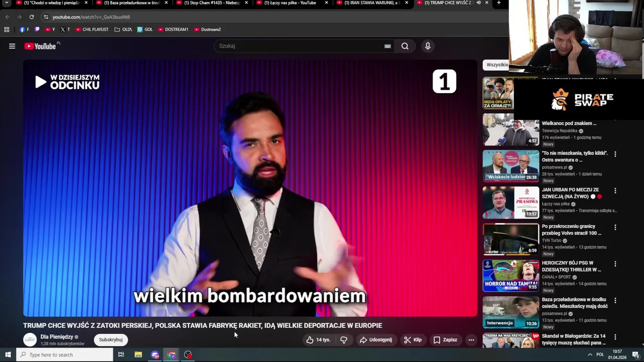This screenshot has width=644, height=362.
Task: Open HEROICZNY BÓJ PSG video thumbnail
Action: coord(511,276)
